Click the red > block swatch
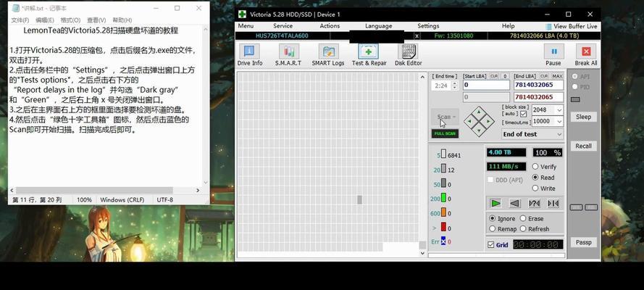Screen dimensions: 644x290 point(443,227)
